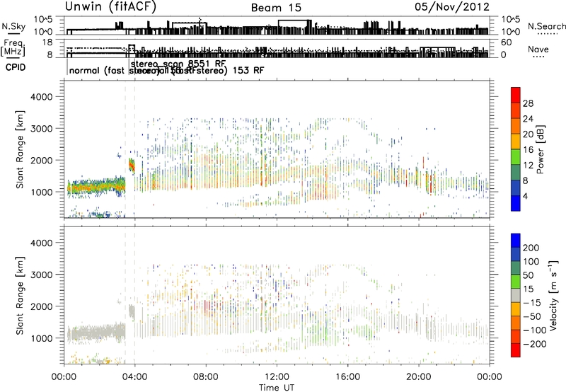Click the '04:00' time axis tick label
The width and height of the screenshot is (566, 392).
[x=134, y=377]
